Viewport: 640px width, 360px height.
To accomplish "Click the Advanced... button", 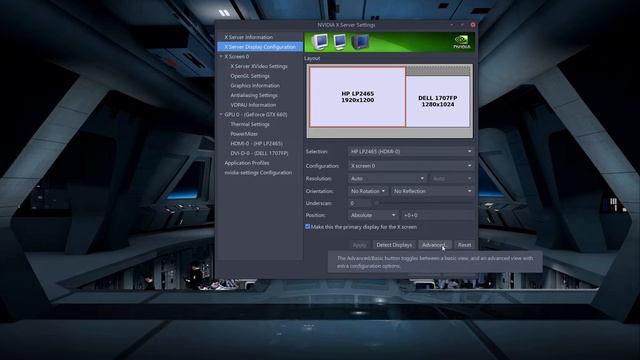I will tap(435, 245).
